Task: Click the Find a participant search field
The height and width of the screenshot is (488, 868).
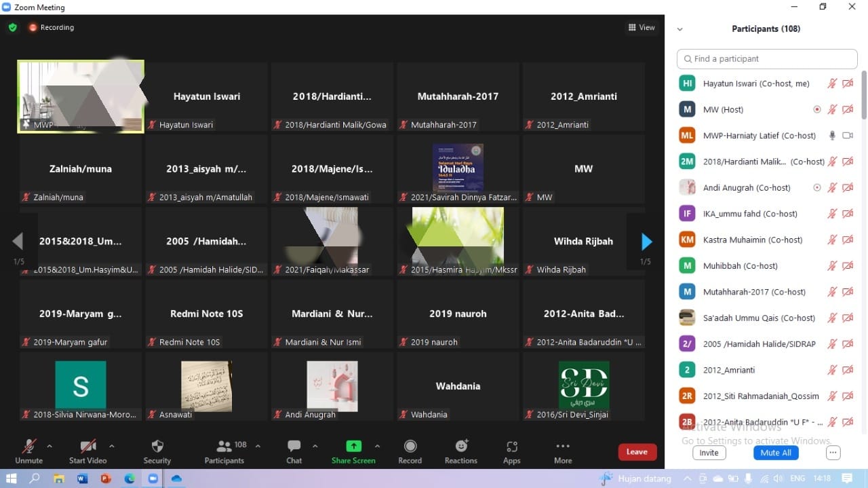Action: click(767, 59)
